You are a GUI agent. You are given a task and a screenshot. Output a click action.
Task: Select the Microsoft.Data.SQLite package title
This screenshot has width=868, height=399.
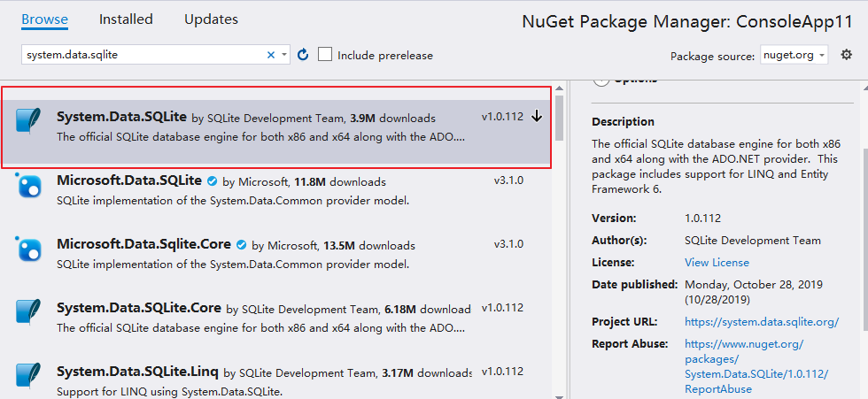129,180
